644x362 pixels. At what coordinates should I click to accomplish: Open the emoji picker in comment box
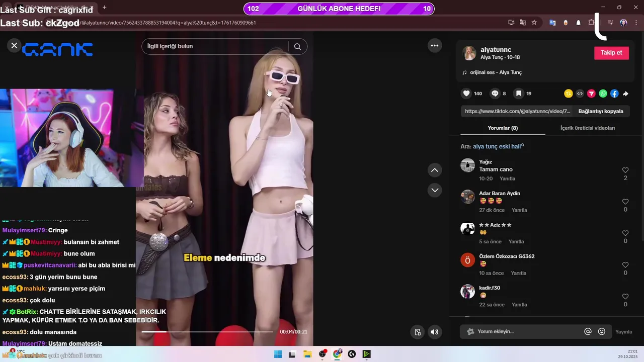pos(602,332)
